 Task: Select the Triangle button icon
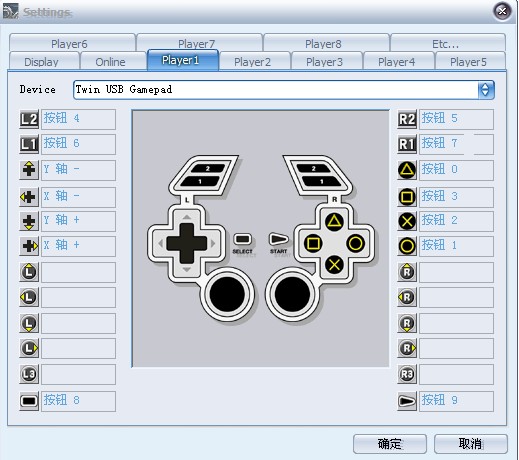(407, 170)
